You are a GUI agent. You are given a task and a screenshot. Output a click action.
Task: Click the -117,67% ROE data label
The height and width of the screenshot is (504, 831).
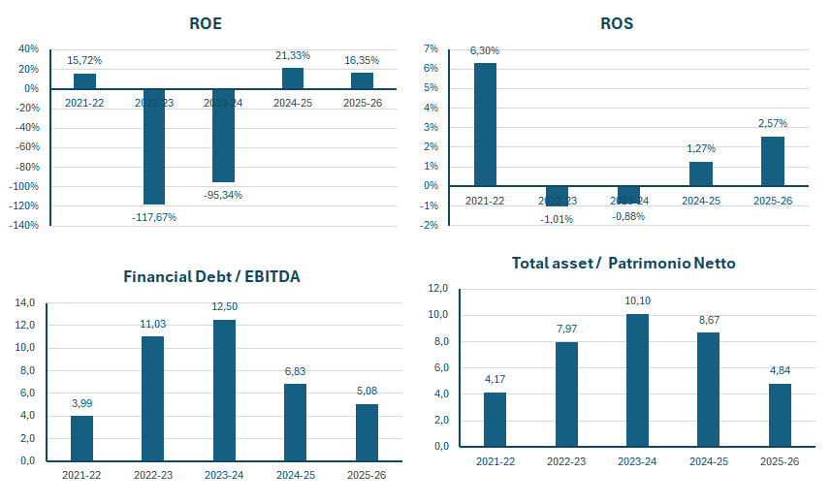pos(154,217)
